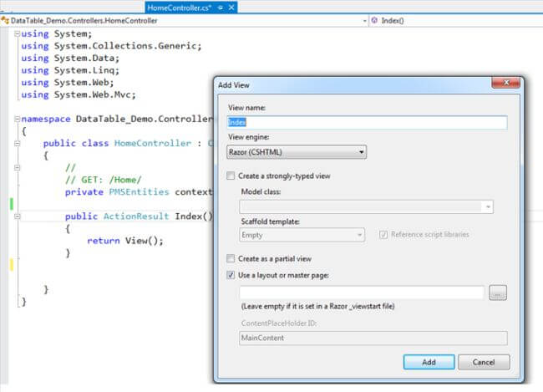Screen dimensions: 543x392
Task: Click the class icon in the navigation bar
Action: [5, 20]
